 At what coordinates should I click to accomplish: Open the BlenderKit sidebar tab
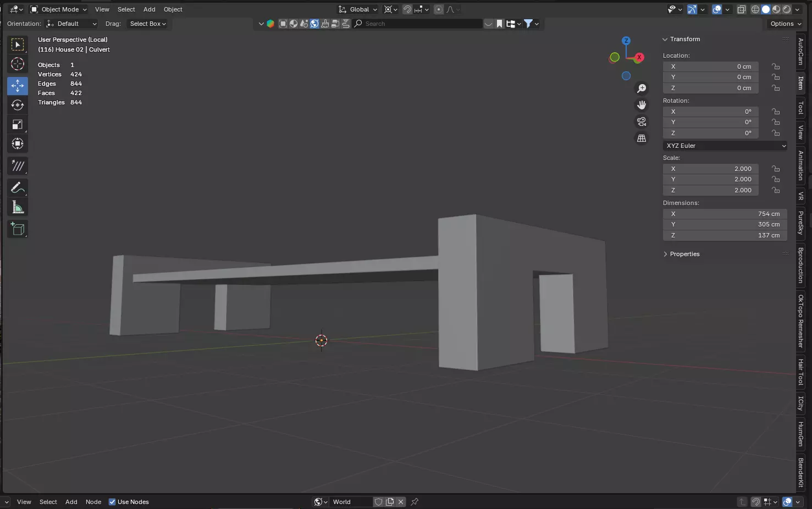800,472
